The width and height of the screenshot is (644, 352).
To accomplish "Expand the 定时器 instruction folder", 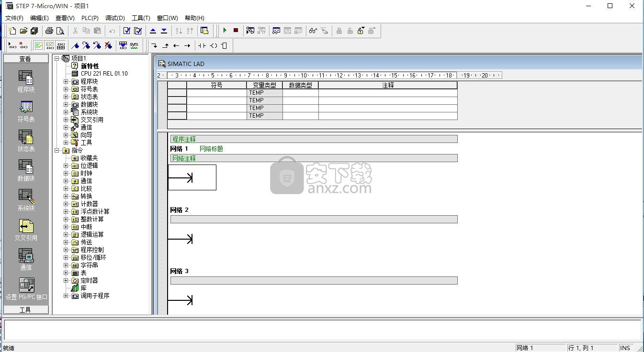I will (x=66, y=280).
